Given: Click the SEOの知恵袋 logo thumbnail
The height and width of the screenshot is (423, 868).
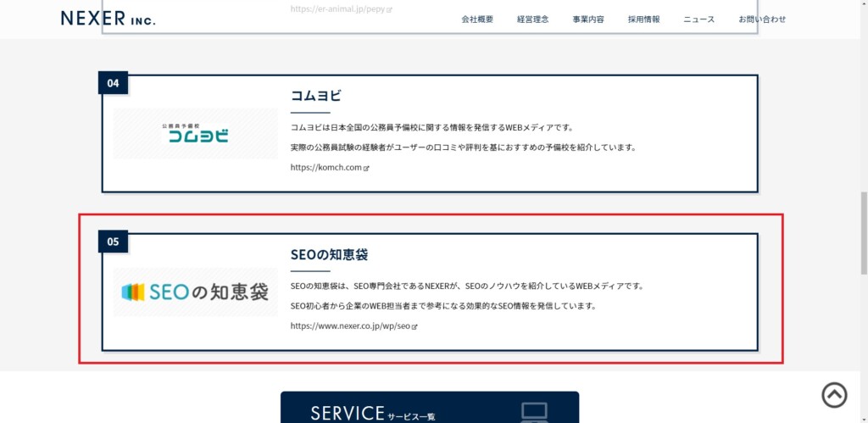Looking at the screenshot, I should pyautogui.click(x=196, y=292).
